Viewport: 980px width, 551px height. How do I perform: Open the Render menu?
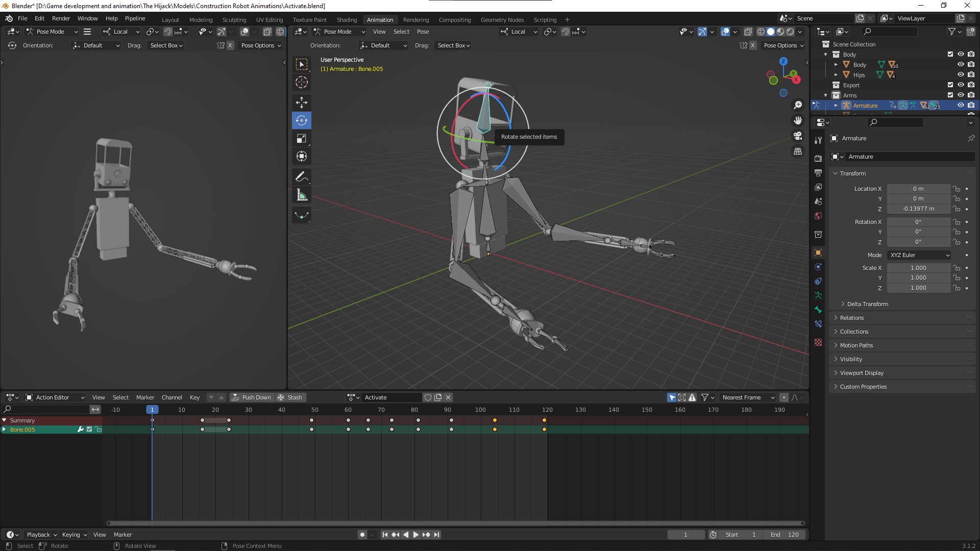pyautogui.click(x=61, y=18)
